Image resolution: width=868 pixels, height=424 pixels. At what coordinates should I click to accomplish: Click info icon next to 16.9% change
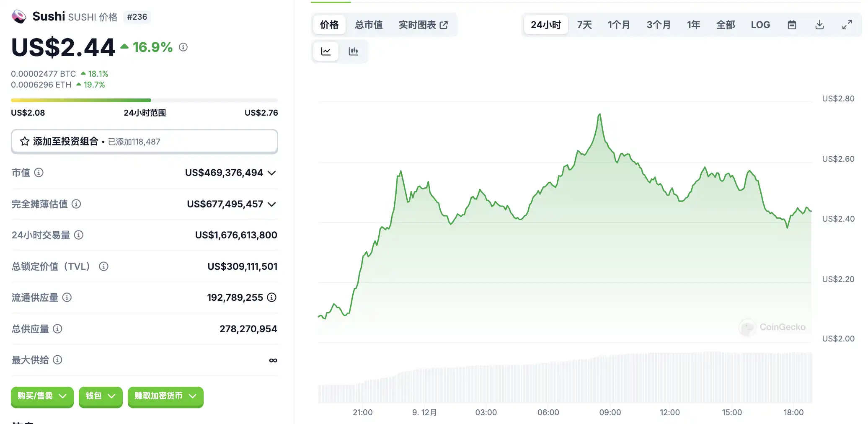point(183,47)
